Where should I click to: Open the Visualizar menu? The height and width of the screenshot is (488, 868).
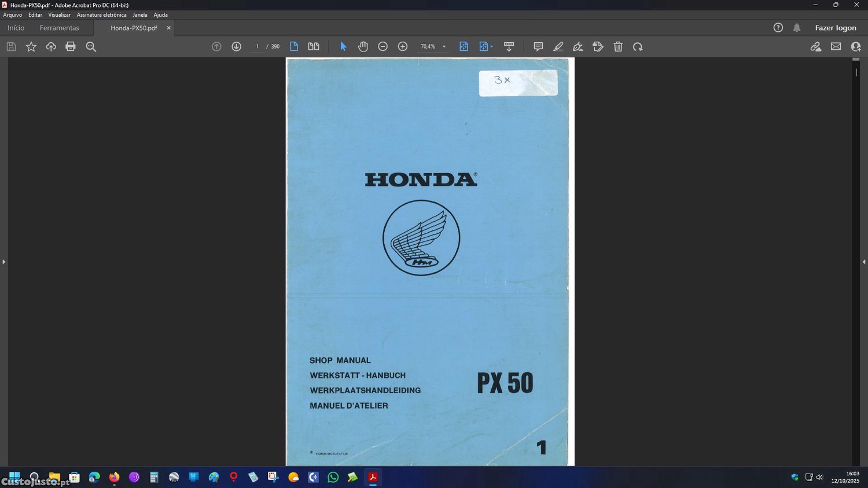pos(59,15)
